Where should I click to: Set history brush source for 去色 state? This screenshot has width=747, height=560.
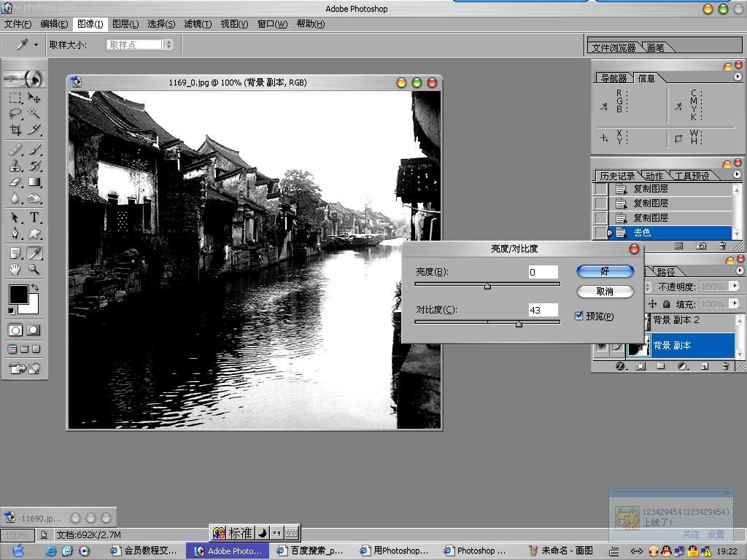[601, 233]
